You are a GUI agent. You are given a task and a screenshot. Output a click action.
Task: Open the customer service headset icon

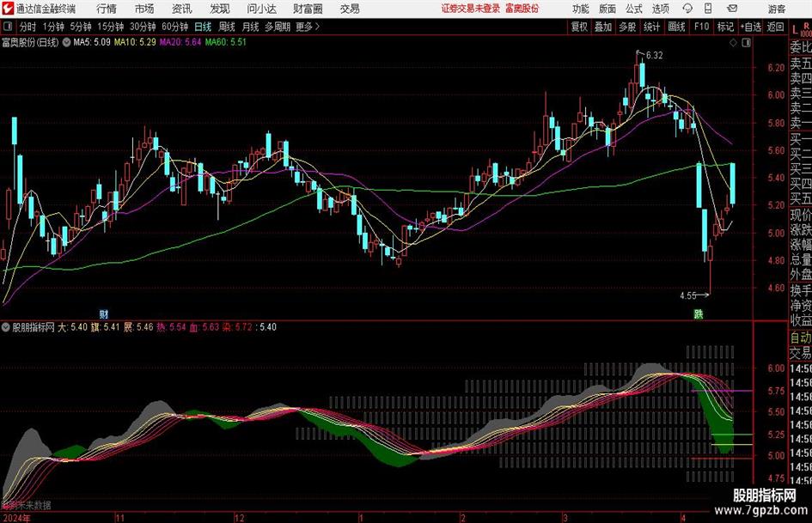click(x=687, y=9)
